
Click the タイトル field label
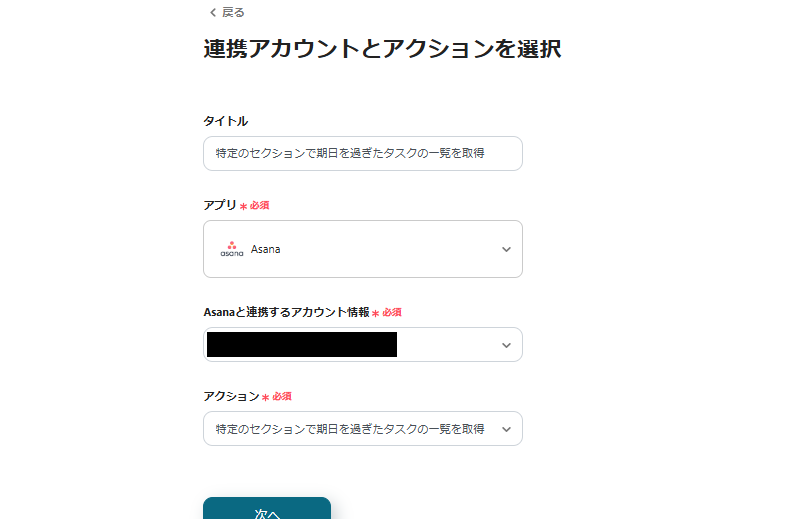225,121
